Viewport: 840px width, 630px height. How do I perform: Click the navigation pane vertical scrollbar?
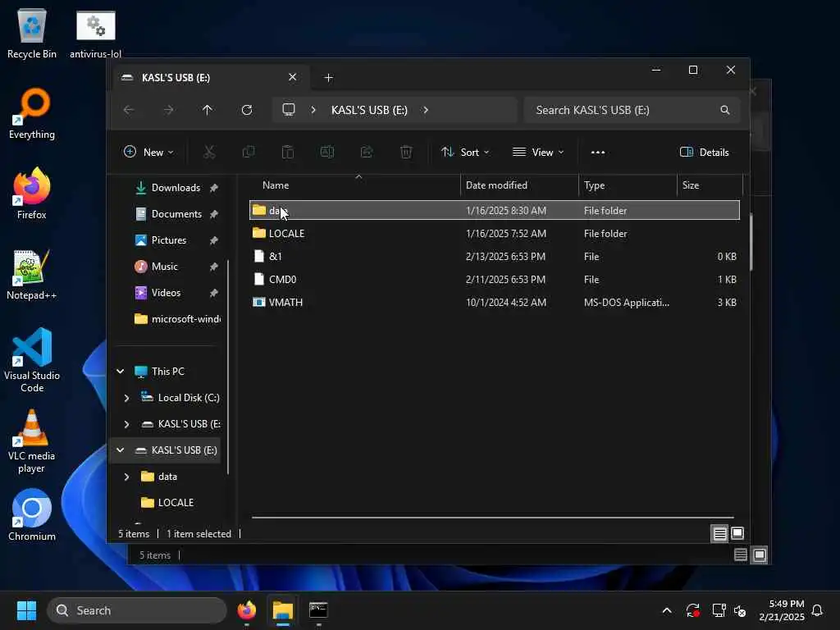[229, 367]
